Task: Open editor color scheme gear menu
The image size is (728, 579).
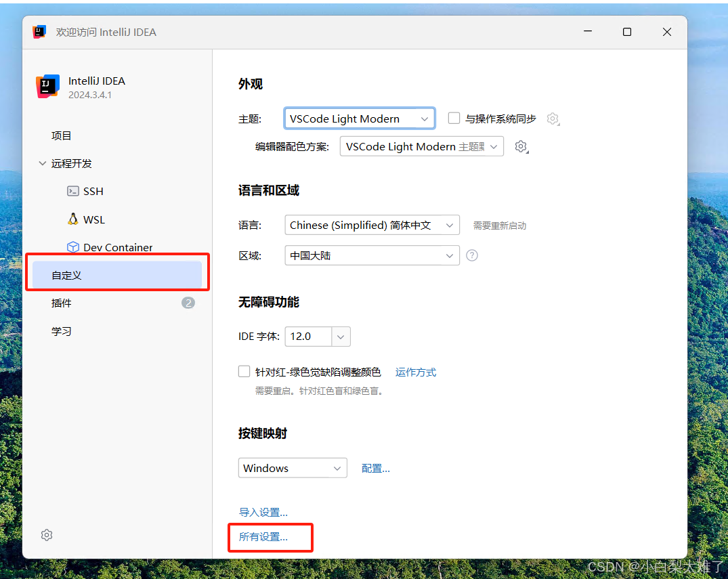Action: tap(521, 147)
